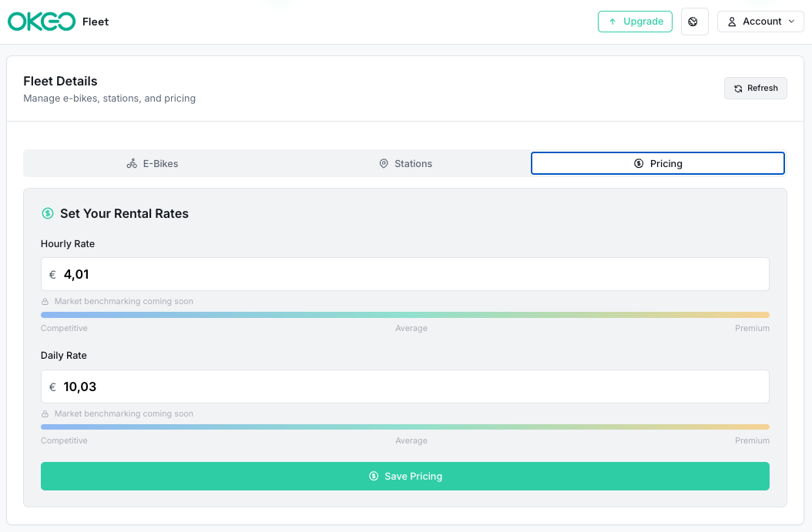Click the lock icon under Hourly Rate

45,302
